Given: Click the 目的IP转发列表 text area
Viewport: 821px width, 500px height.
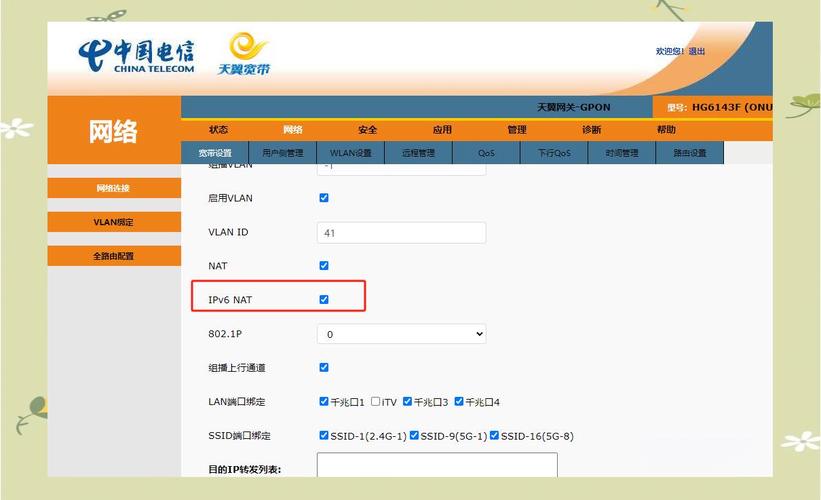Looking at the screenshot, I should [436, 465].
